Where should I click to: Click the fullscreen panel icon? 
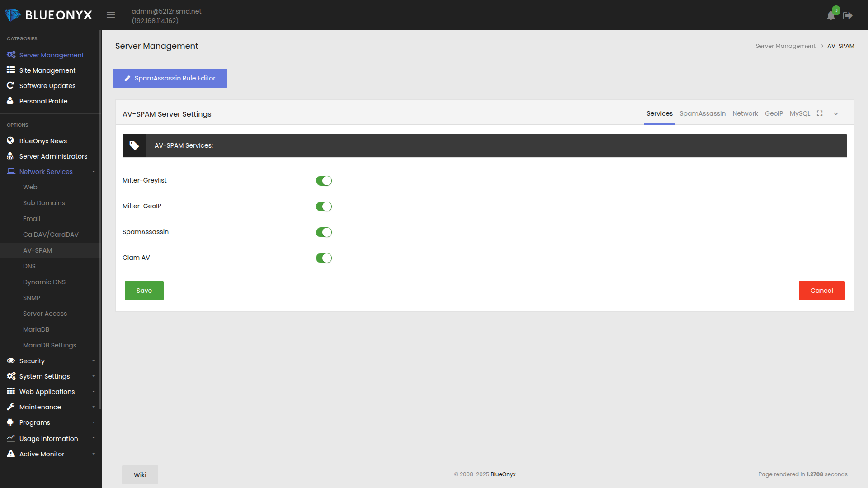pyautogui.click(x=820, y=113)
